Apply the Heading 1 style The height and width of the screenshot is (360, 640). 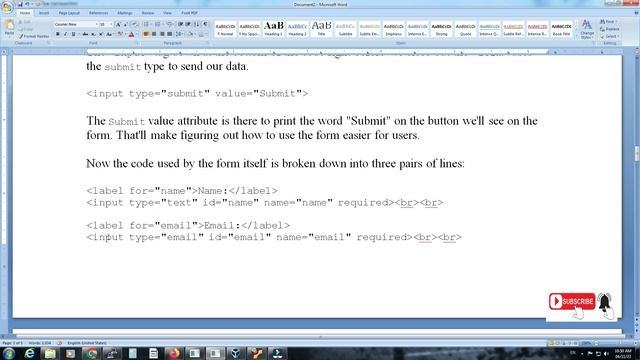click(273, 29)
